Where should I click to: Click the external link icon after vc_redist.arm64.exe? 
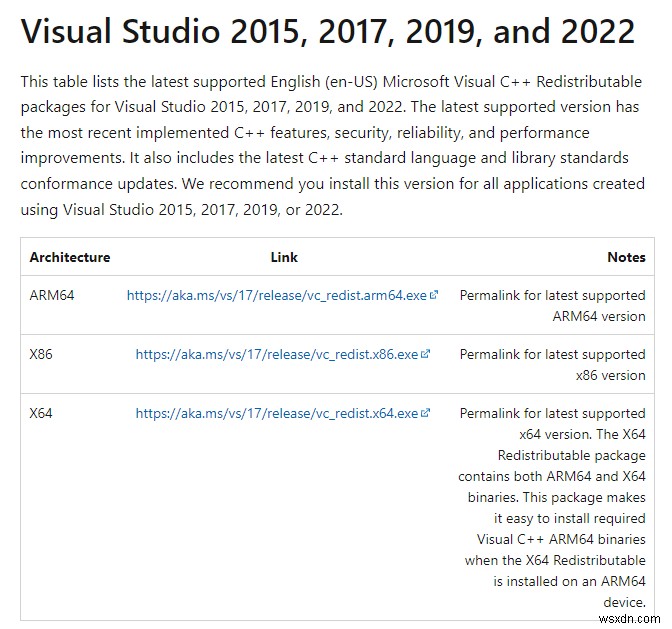point(434,296)
